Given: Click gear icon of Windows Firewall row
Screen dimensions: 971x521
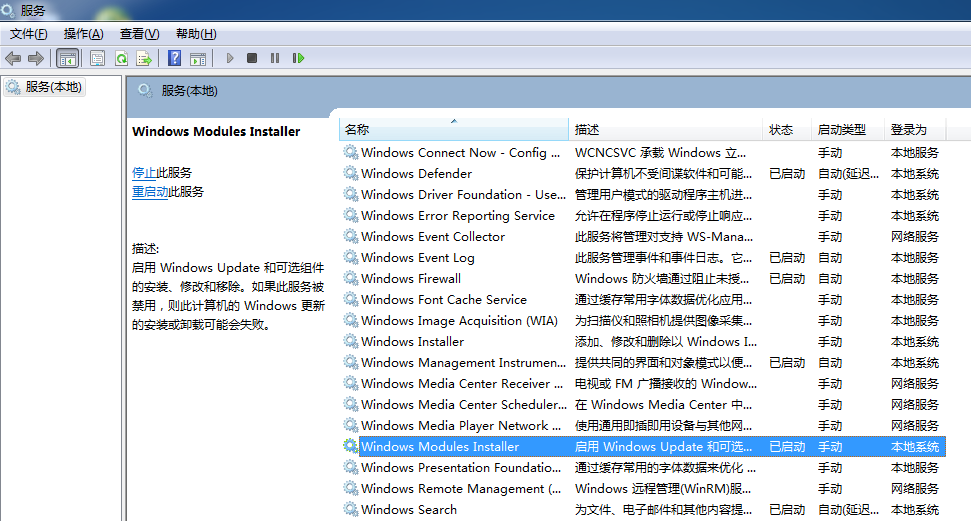Looking at the screenshot, I should [x=351, y=278].
